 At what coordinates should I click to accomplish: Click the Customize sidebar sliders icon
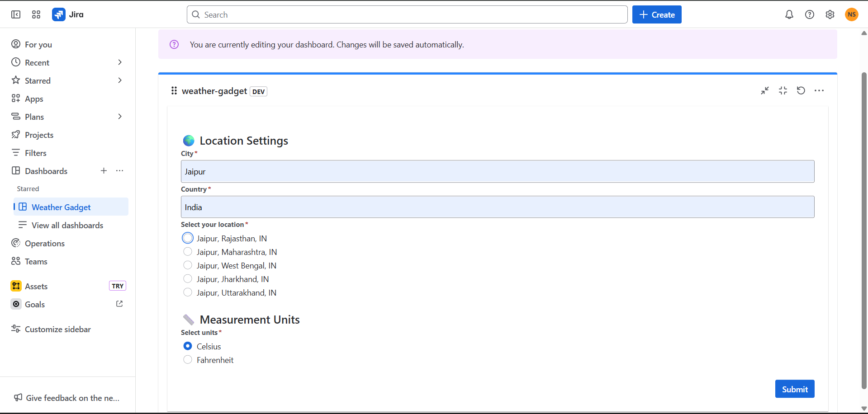(x=16, y=329)
